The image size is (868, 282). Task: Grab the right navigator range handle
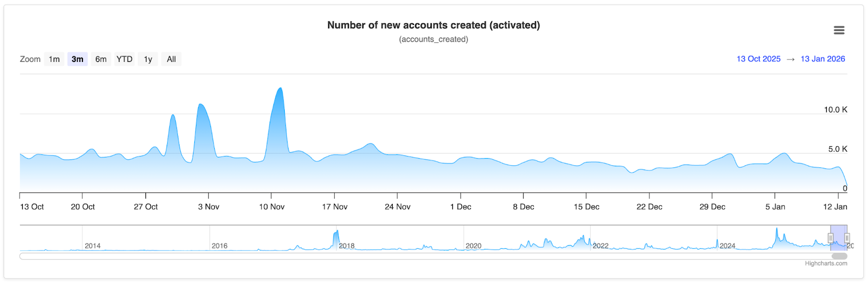coord(847,238)
